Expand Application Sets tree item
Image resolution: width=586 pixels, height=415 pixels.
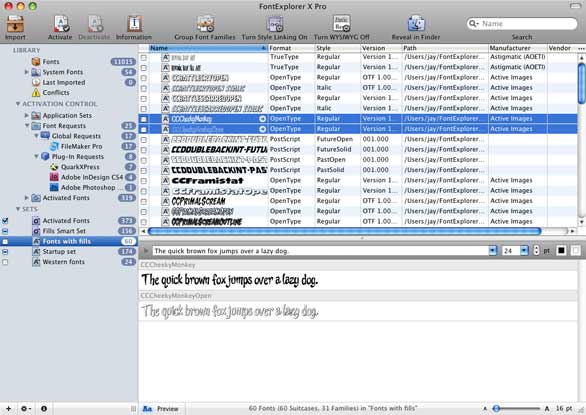[27, 116]
